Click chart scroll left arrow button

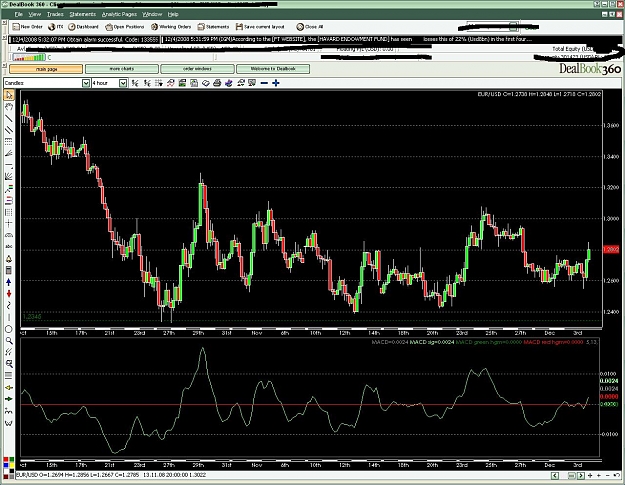pyautogui.click(x=555, y=475)
